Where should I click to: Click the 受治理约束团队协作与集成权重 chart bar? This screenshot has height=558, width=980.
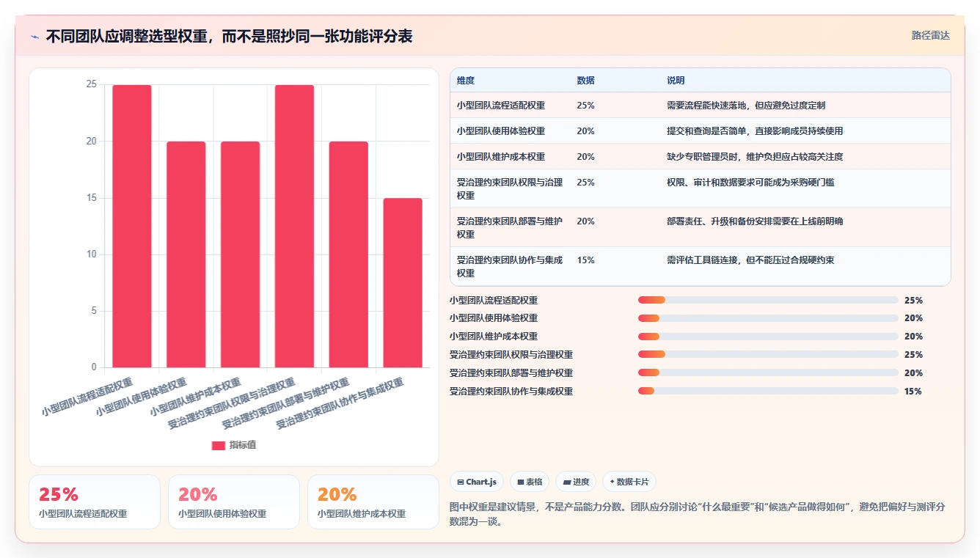point(403,282)
